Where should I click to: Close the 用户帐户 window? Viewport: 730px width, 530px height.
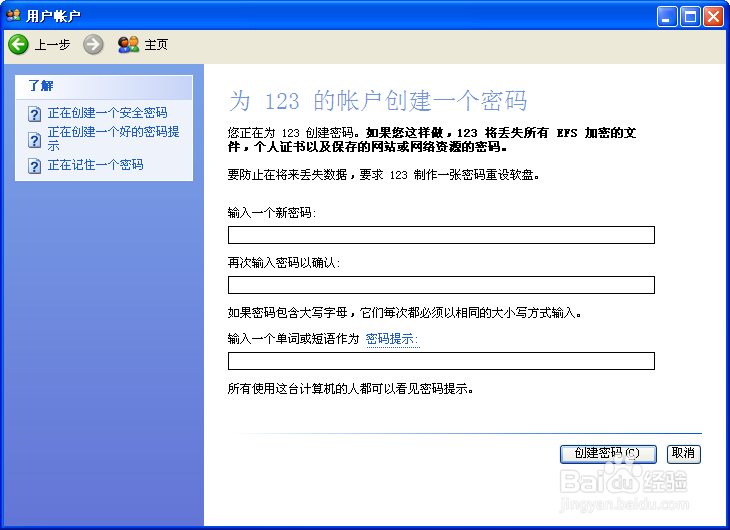coord(713,17)
